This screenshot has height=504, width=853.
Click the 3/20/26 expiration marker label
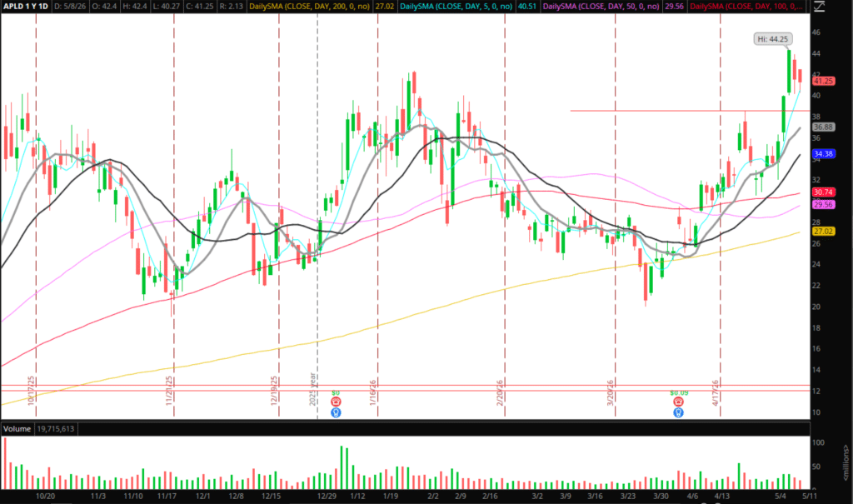tap(611, 392)
